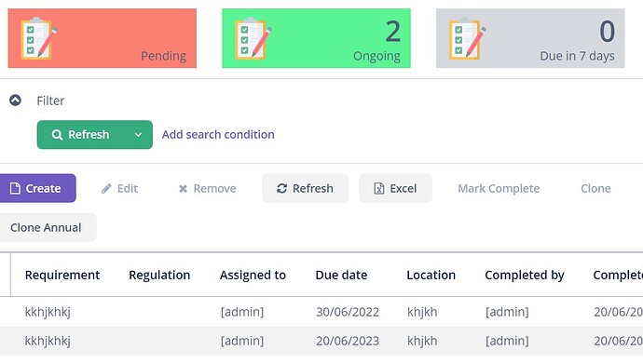The height and width of the screenshot is (364, 643).
Task: Click the pencil icon beside Edit
Action: 106,188
